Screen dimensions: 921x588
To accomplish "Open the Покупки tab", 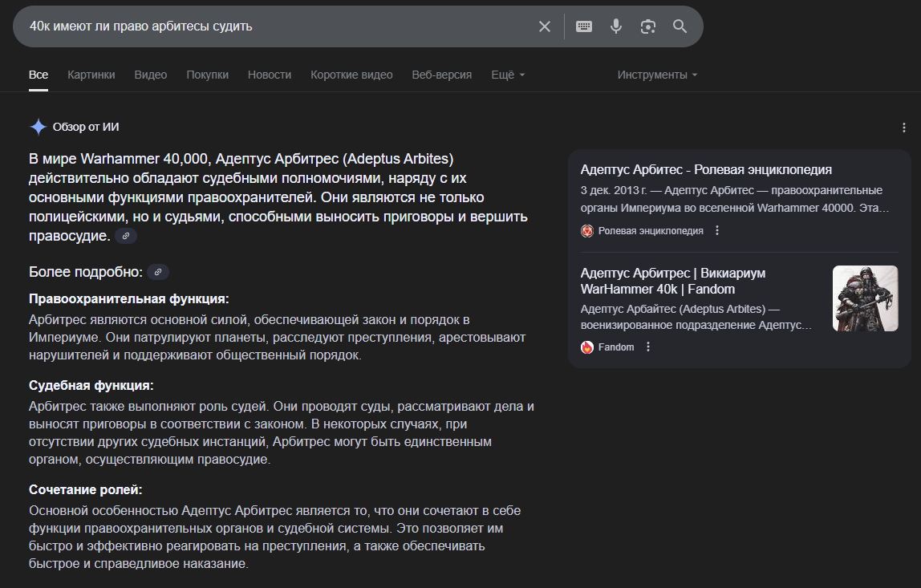I will 207,75.
